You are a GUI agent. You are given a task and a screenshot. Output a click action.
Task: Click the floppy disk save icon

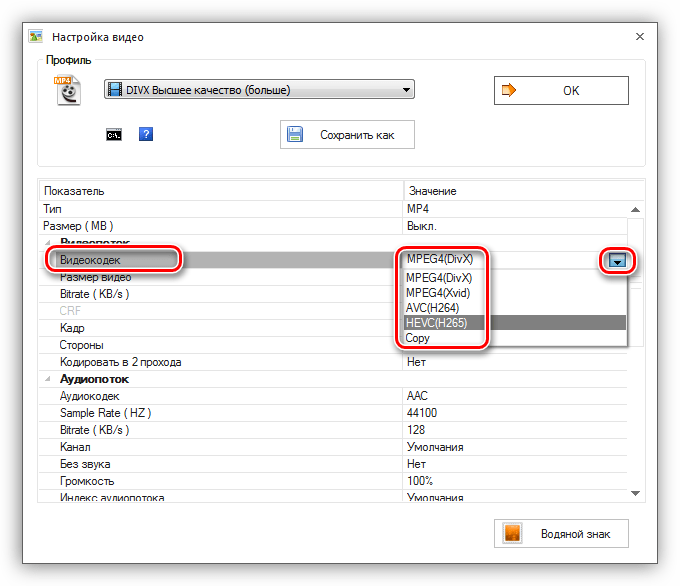(295, 134)
